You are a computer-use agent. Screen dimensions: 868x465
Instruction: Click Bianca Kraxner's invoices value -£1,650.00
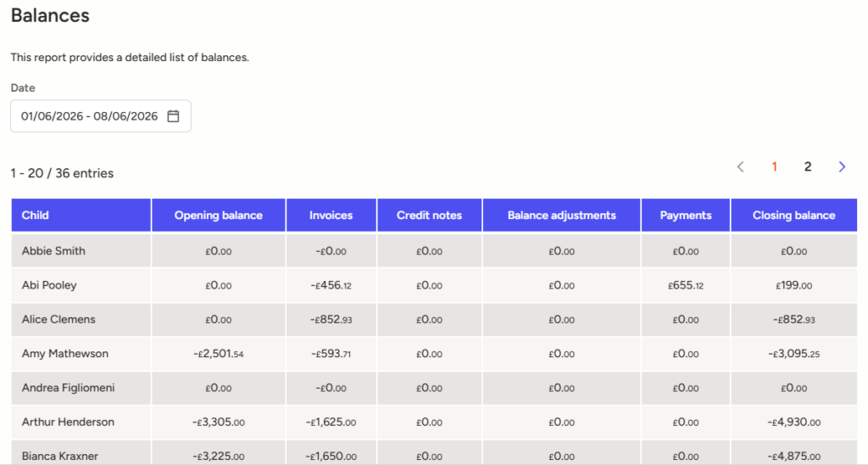tap(331, 457)
